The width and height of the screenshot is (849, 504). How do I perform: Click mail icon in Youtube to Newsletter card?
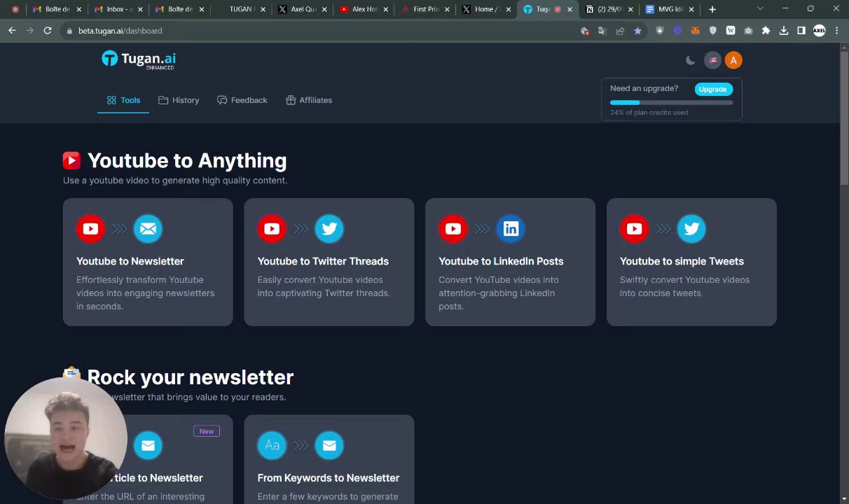(148, 229)
